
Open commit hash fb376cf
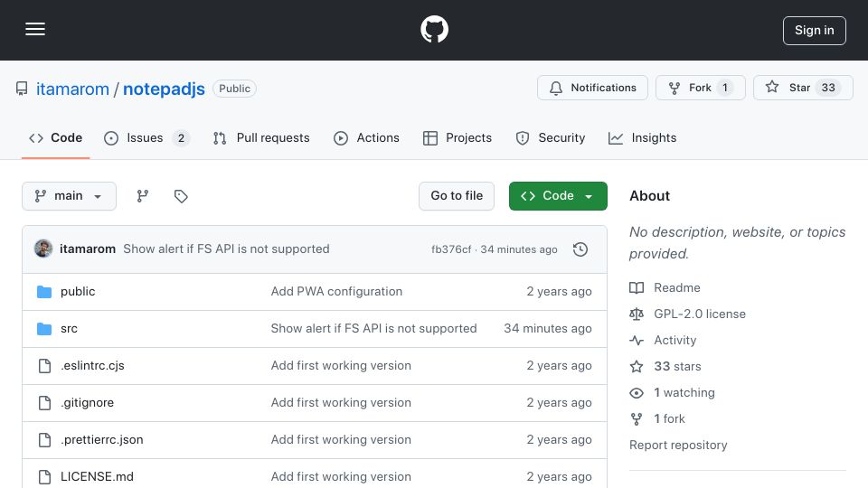451,249
